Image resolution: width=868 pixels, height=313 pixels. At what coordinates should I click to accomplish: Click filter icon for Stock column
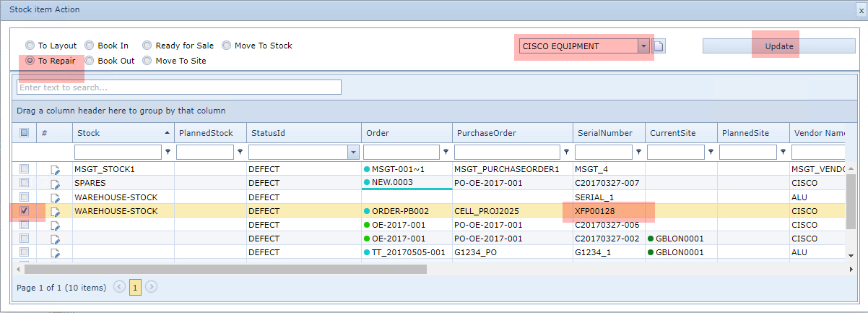(168, 153)
